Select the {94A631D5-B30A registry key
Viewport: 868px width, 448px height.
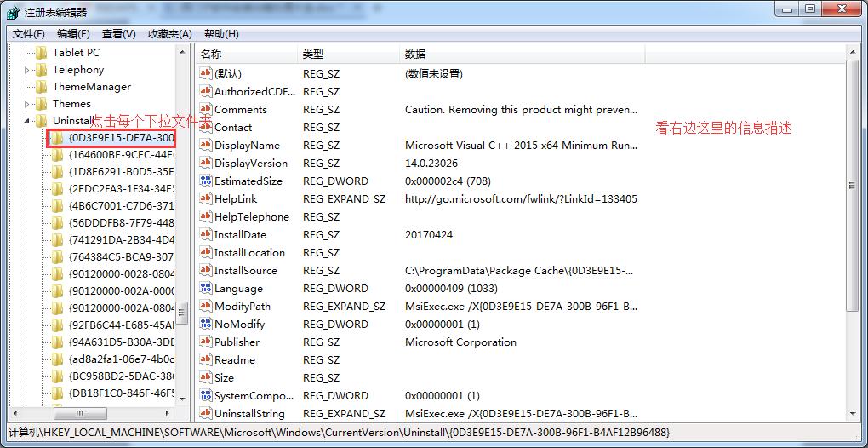coord(122,342)
